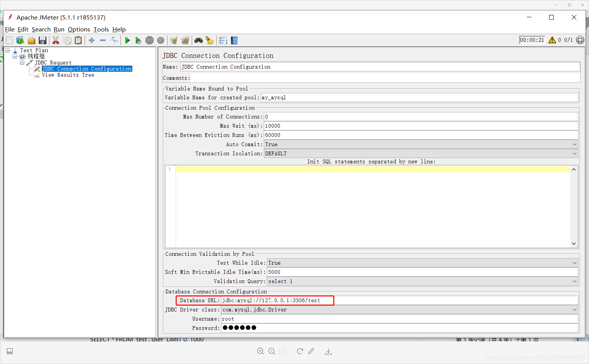Image resolution: width=589 pixels, height=364 pixels.
Task: Click the Reset Search yellow brush icon
Action: coord(209,40)
